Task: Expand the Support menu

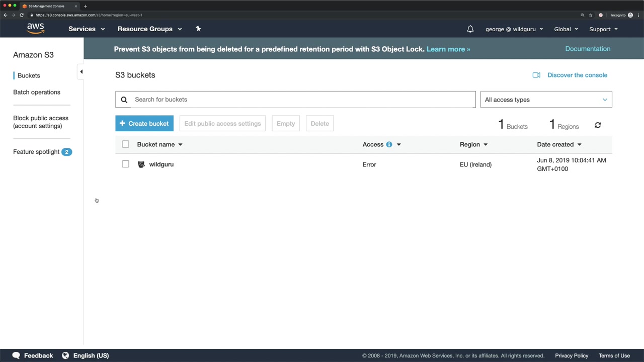Action: [603, 29]
